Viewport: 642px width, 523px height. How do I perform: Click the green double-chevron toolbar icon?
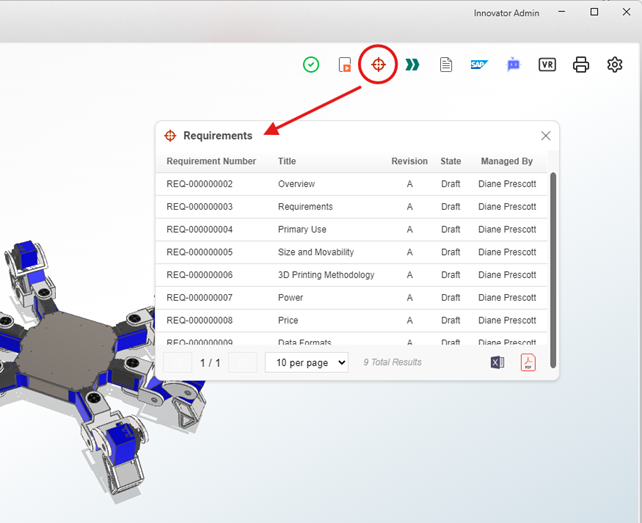[412, 65]
